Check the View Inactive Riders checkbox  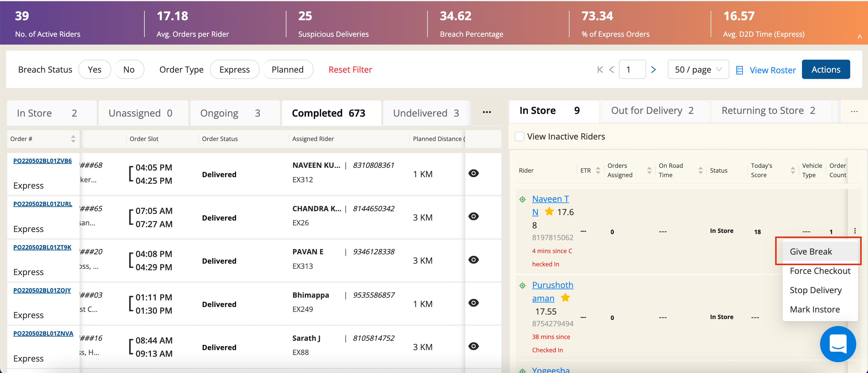coord(519,136)
